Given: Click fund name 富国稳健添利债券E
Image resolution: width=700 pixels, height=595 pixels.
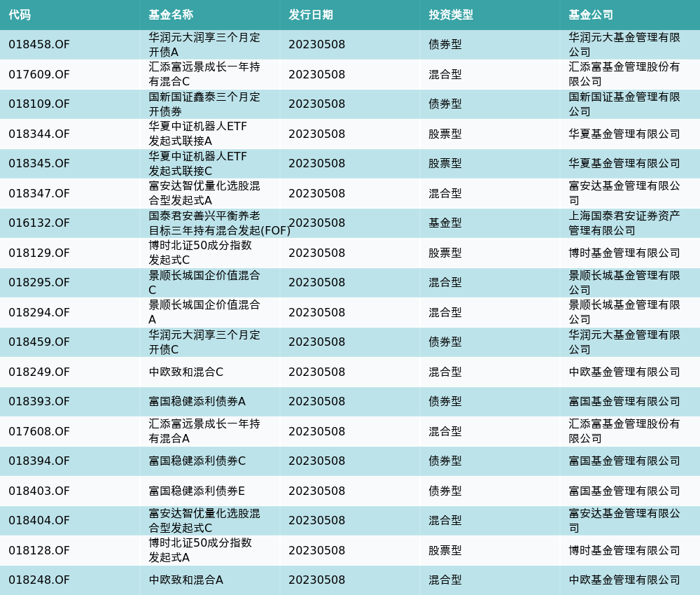Looking at the screenshot, I should 197,491.
